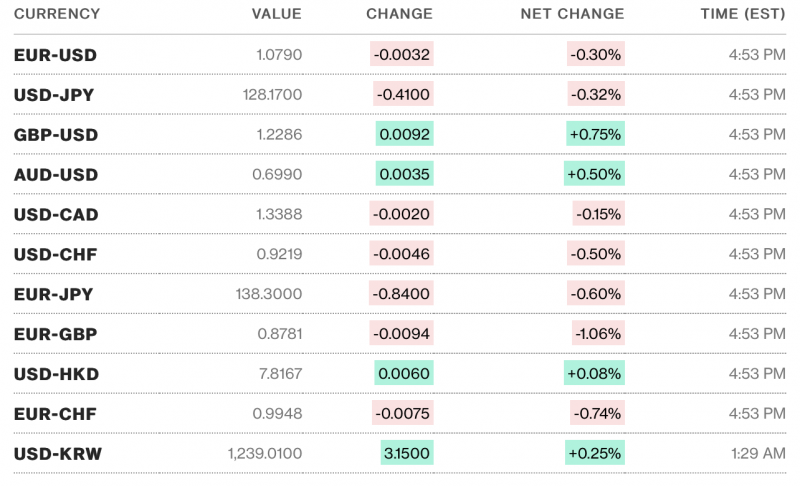Open the EUR-USD currency pair link
The height and width of the screenshot is (486, 800).
55,54
